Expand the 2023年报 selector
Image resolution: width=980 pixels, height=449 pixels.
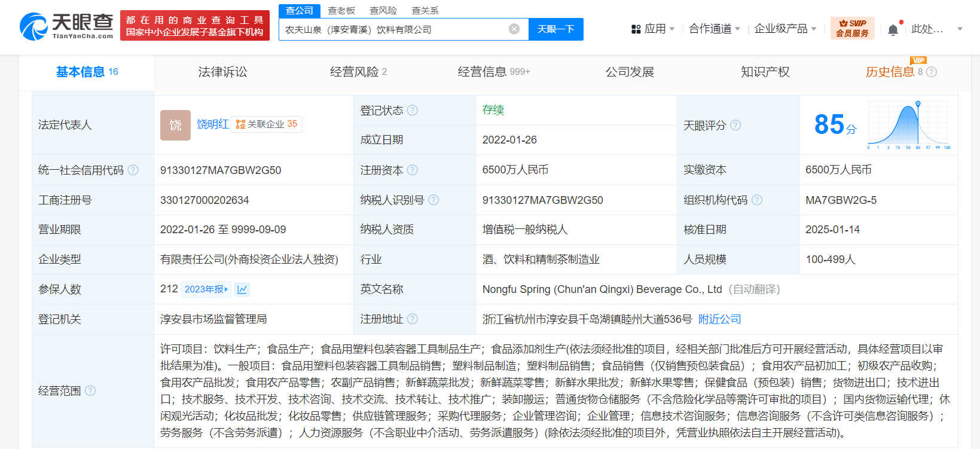[x=206, y=289]
